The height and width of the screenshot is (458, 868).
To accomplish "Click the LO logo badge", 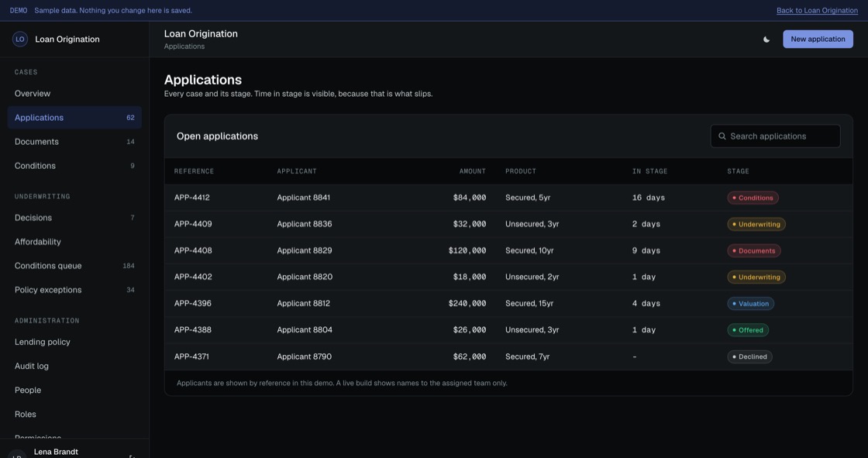I will (20, 40).
